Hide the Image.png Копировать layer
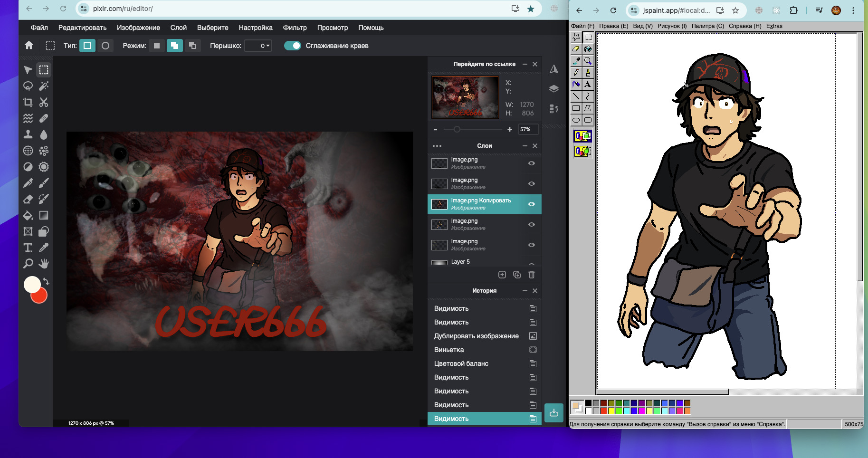 [532, 204]
